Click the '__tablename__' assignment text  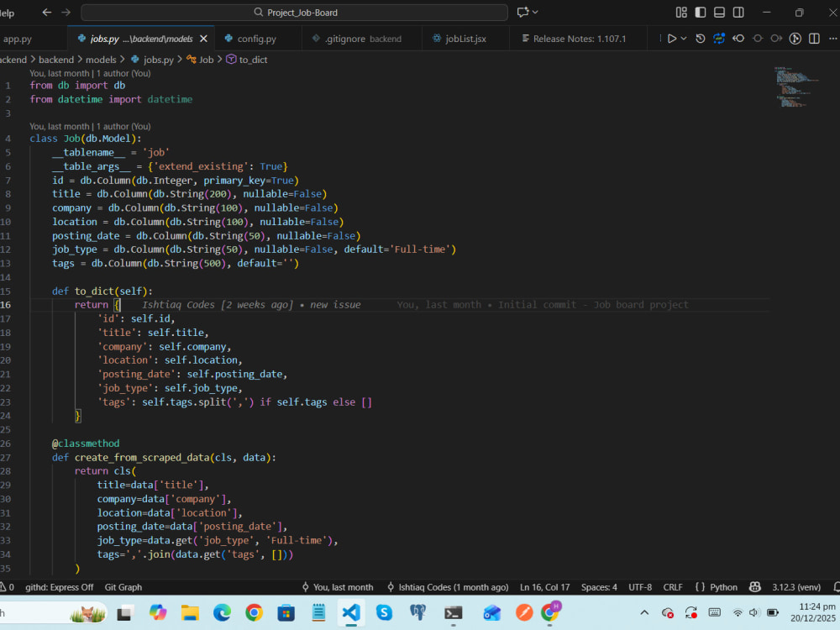(111, 153)
